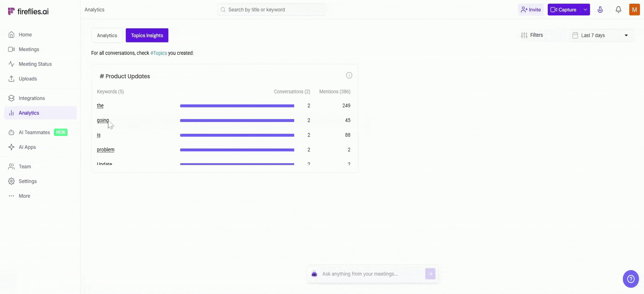Click the user avatar M icon
This screenshot has width=644, height=294.
coord(634,10)
